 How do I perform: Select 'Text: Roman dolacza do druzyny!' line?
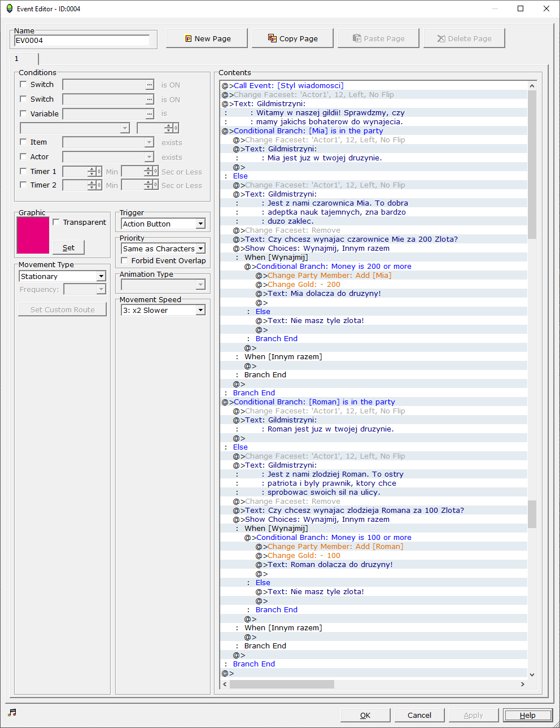click(x=374, y=565)
